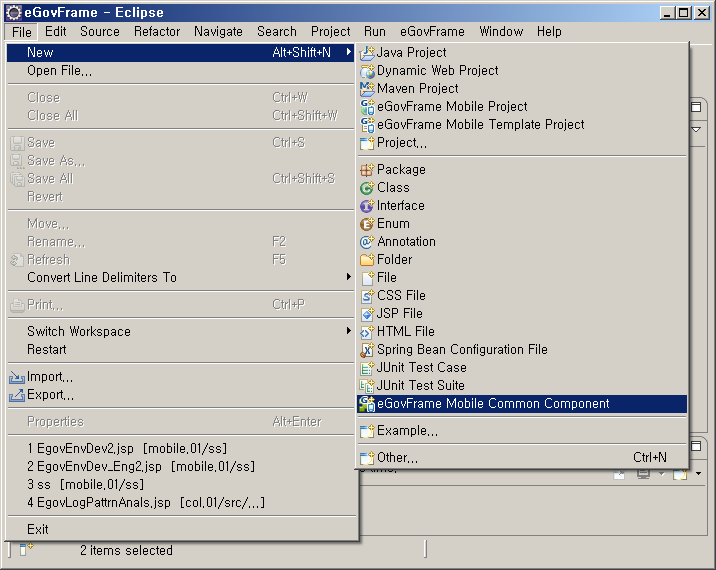Click the Import icon in File menu

tap(17, 377)
